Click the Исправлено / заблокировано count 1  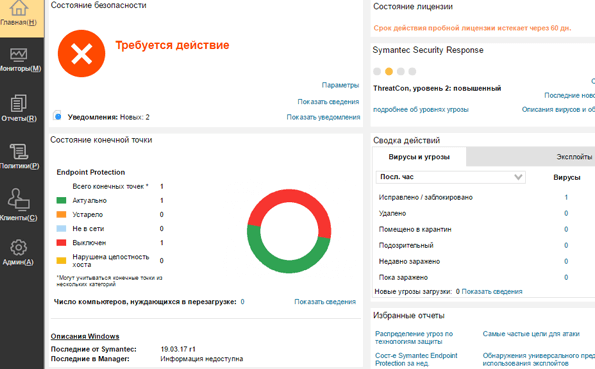pos(566,197)
